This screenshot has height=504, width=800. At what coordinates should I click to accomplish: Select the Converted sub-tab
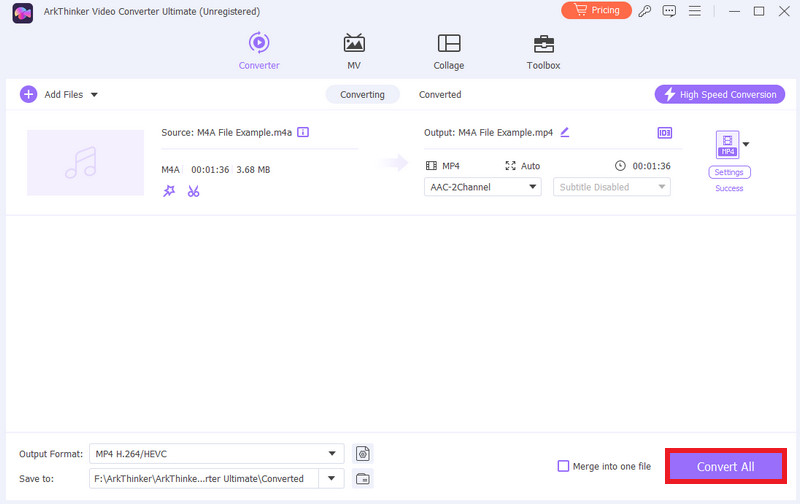[x=440, y=94]
